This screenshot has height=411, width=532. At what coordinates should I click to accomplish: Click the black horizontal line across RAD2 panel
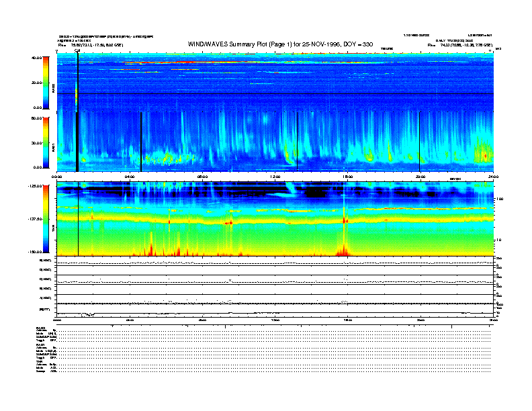pyautogui.click(x=275, y=93)
